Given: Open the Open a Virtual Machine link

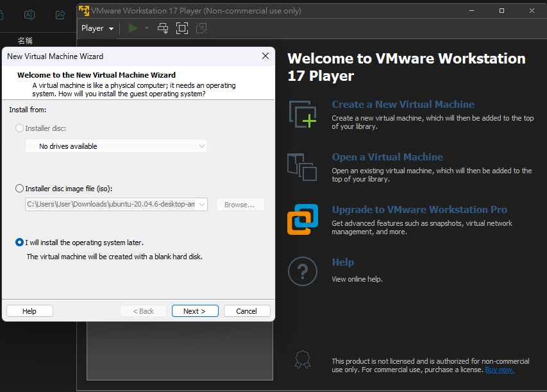Looking at the screenshot, I should [387, 157].
